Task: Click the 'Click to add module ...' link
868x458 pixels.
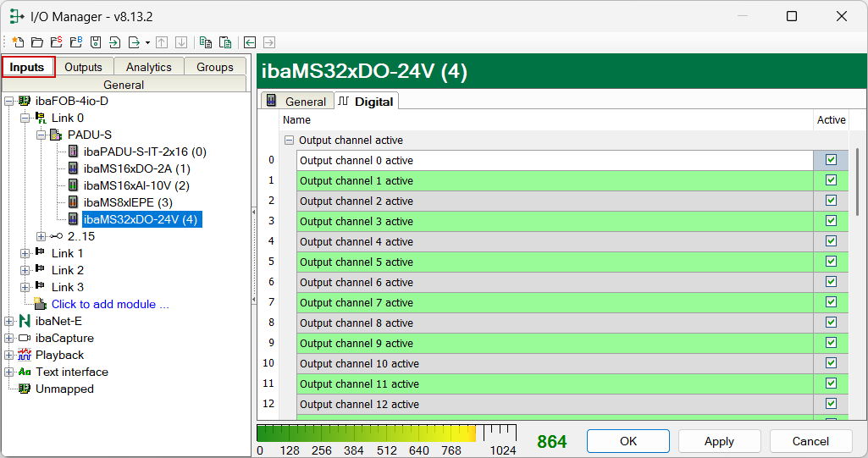Action: [x=110, y=304]
